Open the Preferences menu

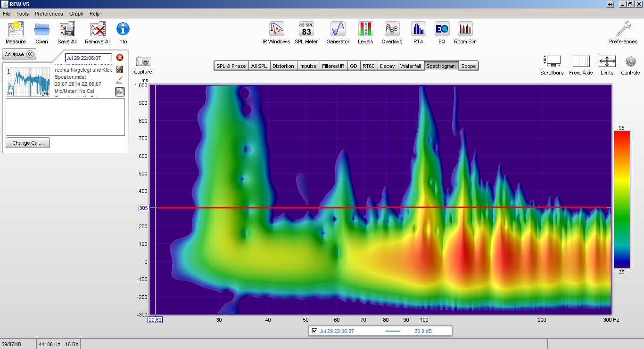coord(49,14)
